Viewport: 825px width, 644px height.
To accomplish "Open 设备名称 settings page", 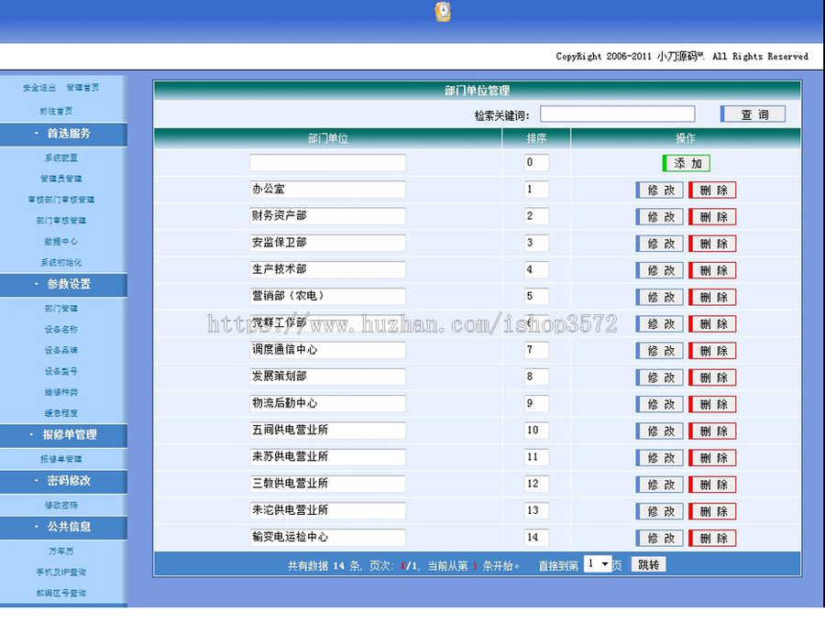I will pyautogui.click(x=64, y=331).
